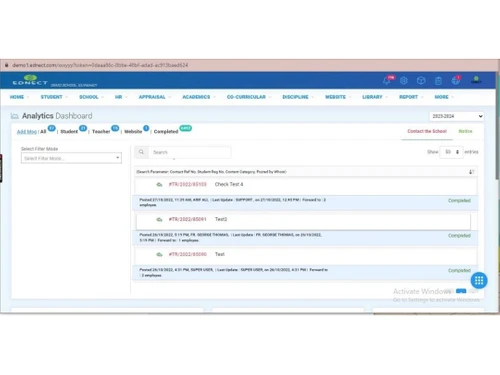Switch to the Notice tab

coord(465,131)
